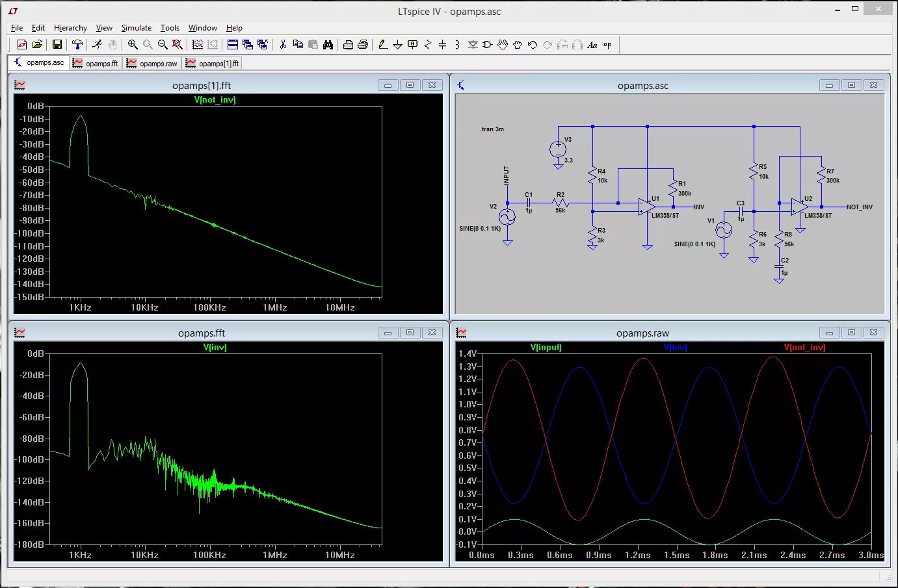
Task: Switch to the opamps.raw tab
Action: click(152, 63)
